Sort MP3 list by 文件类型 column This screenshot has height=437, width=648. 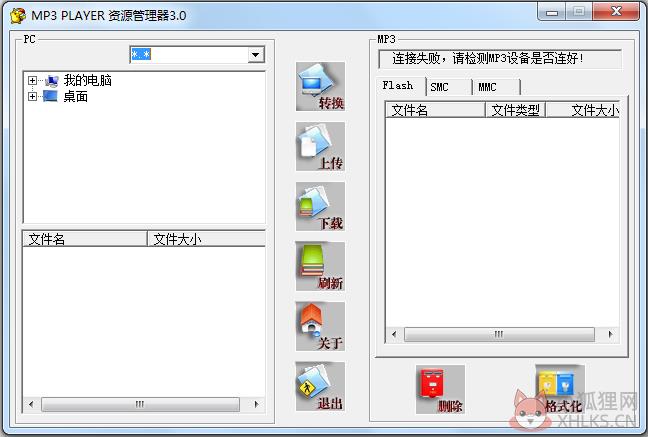click(515, 110)
